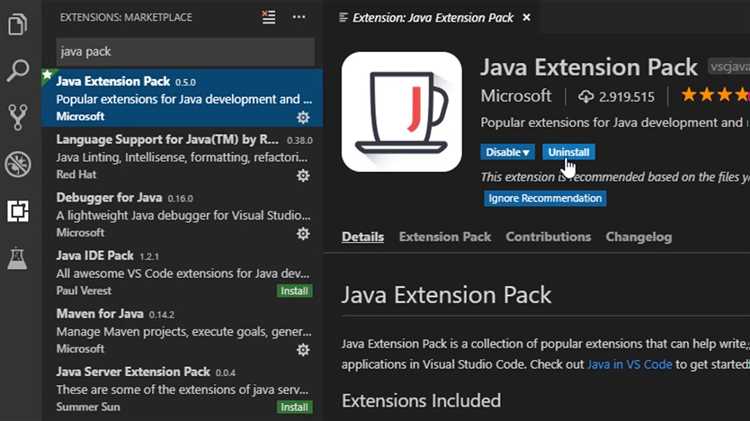The image size is (750, 421).
Task: Open the More Actions ellipsis menu
Action: pyautogui.click(x=299, y=17)
